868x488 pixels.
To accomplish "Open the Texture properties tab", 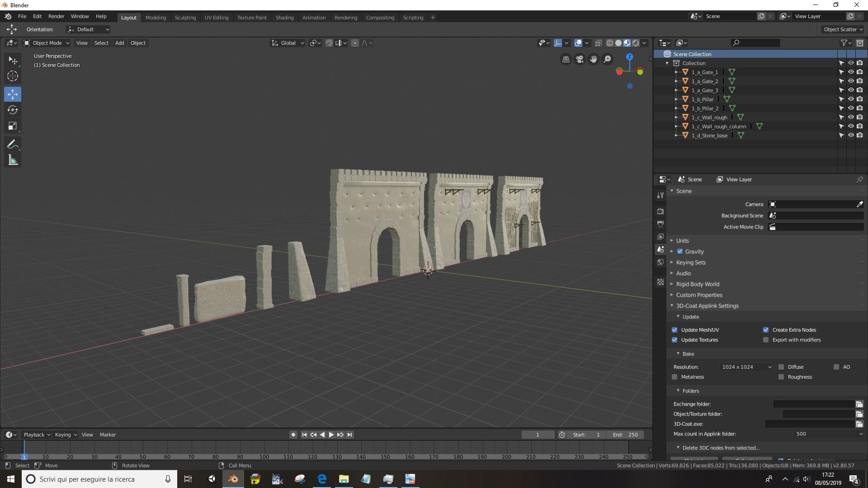I will click(660, 282).
